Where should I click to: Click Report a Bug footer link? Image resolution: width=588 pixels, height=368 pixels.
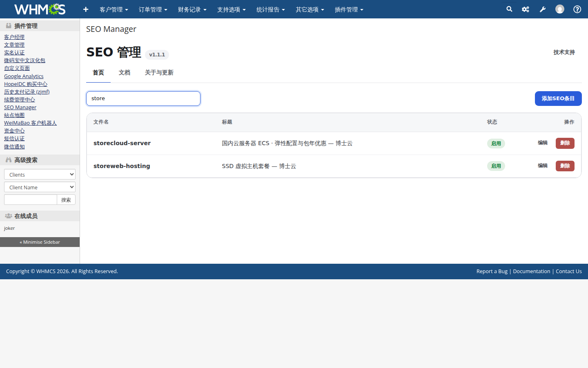(492, 271)
